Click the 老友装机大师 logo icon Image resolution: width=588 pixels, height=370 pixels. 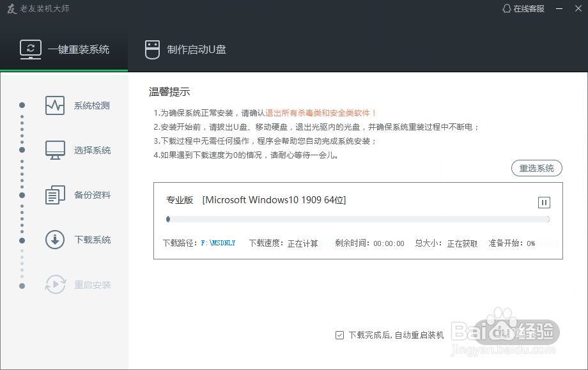tap(12, 8)
